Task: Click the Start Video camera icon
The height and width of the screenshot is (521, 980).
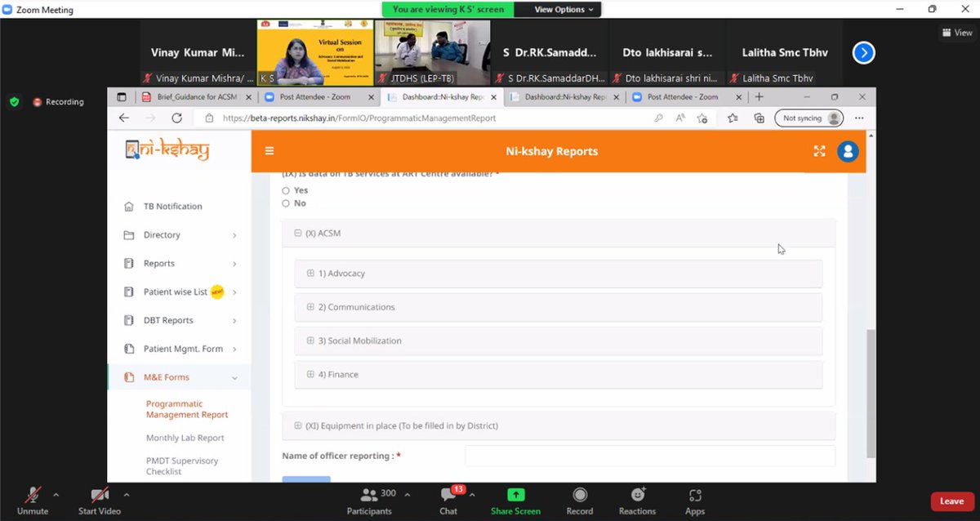Action: pyautogui.click(x=100, y=495)
